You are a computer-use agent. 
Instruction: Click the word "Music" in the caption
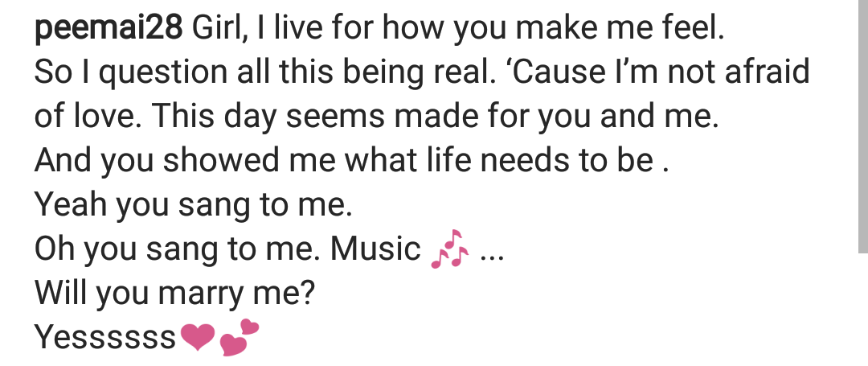375,249
